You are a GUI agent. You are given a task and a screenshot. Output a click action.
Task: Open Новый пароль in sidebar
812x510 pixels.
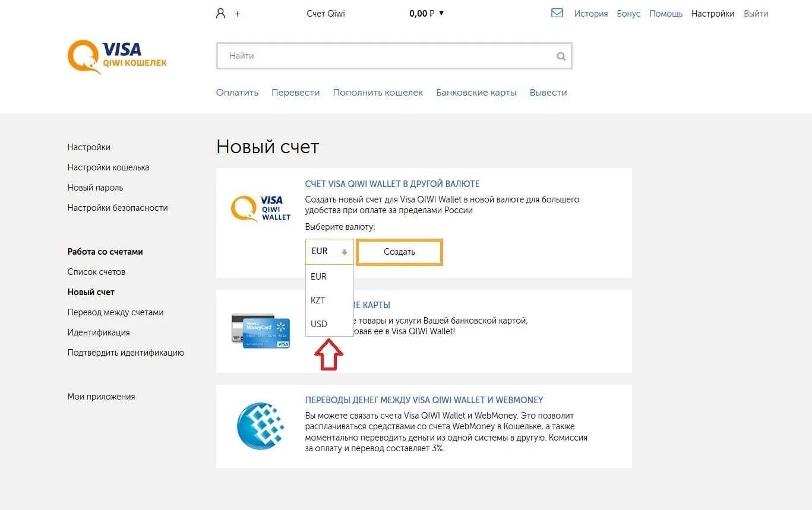click(x=95, y=188)
